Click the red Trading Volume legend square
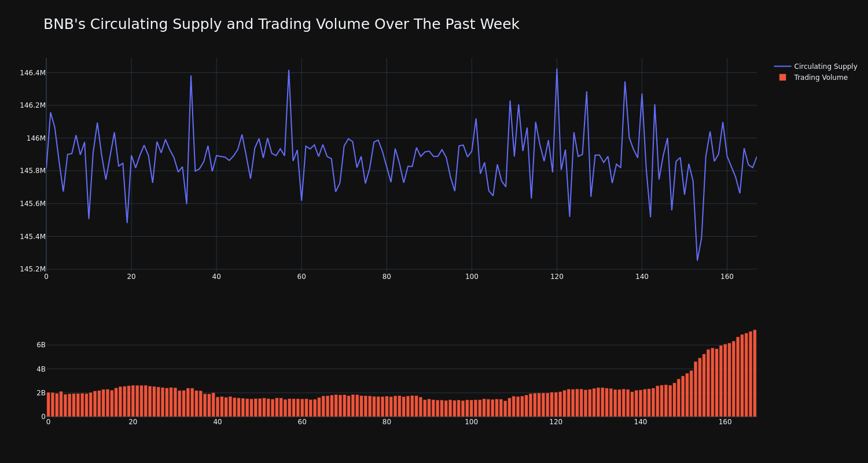This screenshot has width=868, height=463. click(782, 78)
